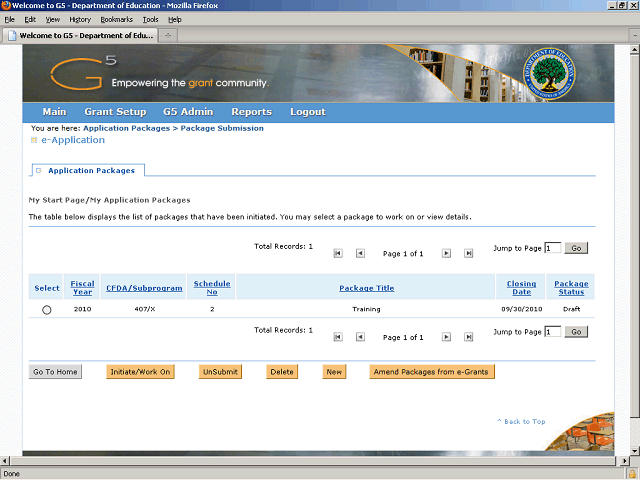The height and width of the screenshot is (480, 640).
Task: Open the Firefox View menu
Action: pos(53,20)
